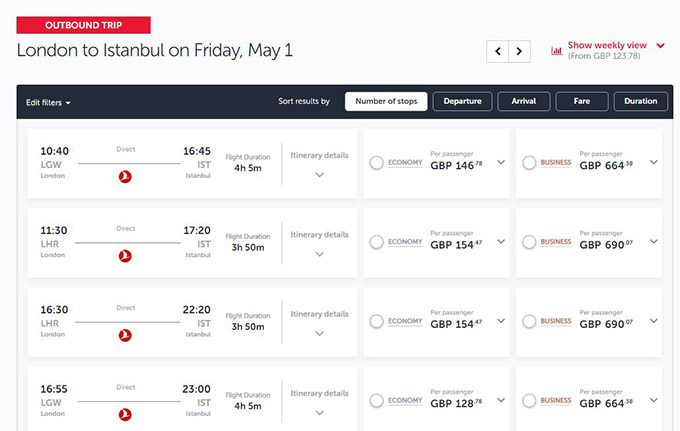This screenshot has height=431, width=680.
Task: Expand Business fare options for 10:40 flight
Action: coord(654,162)
